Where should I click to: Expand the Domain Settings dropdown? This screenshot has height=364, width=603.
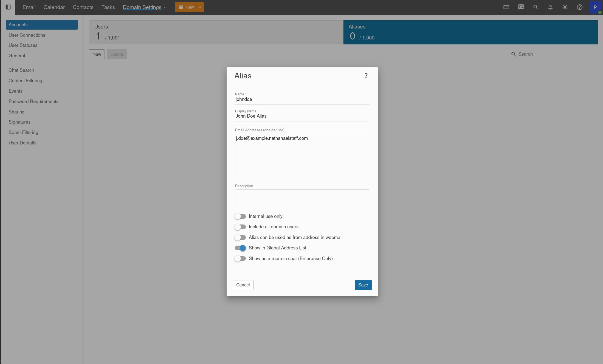(144, 7)
